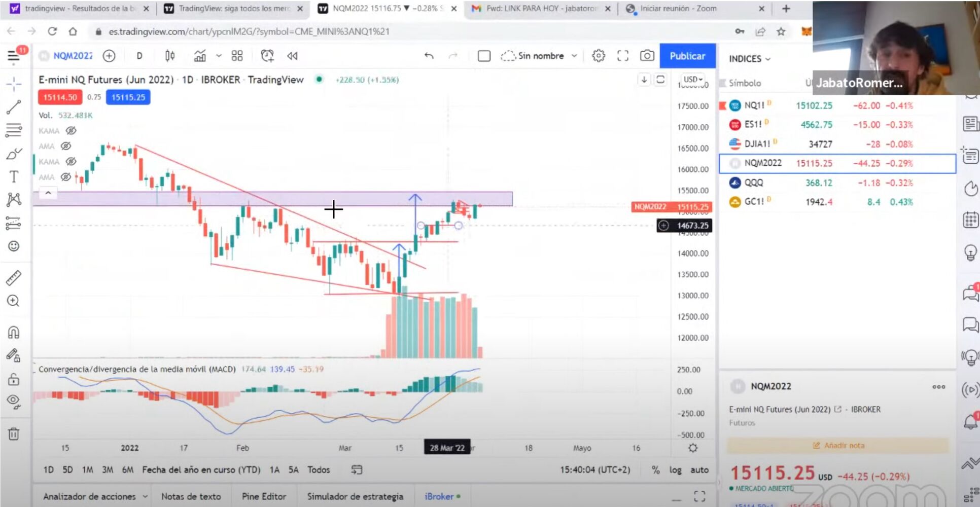Open the Analizador de acciones dropdown arrow
Image resolution: width=980 pixels, height=507 pixels.
(145, 496)
